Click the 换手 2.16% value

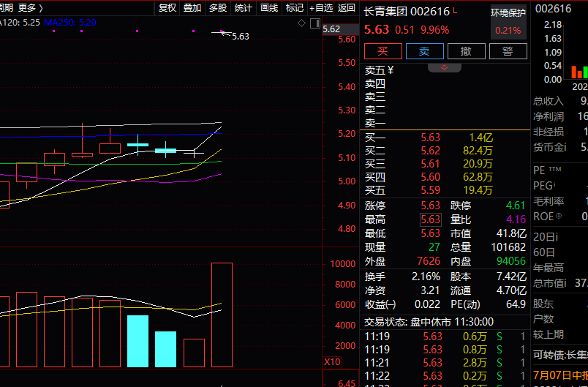click(x=426, y=277)
